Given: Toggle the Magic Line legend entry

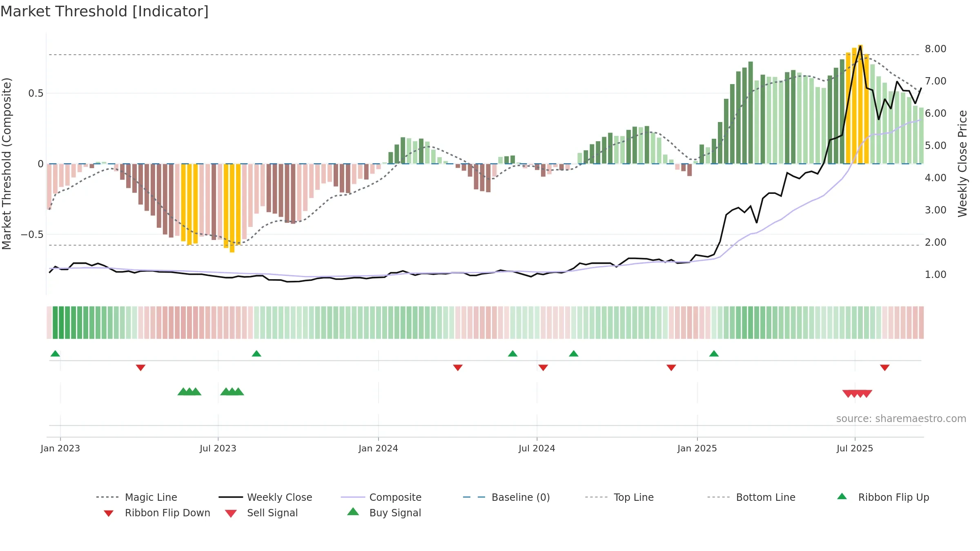Looking at the screenshot, I should [x=137, y=497].
